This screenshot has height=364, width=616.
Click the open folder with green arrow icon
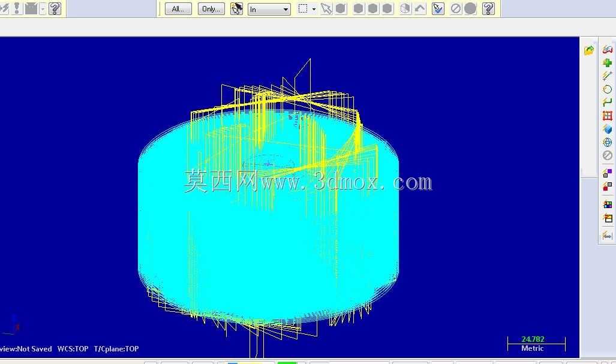589,50
